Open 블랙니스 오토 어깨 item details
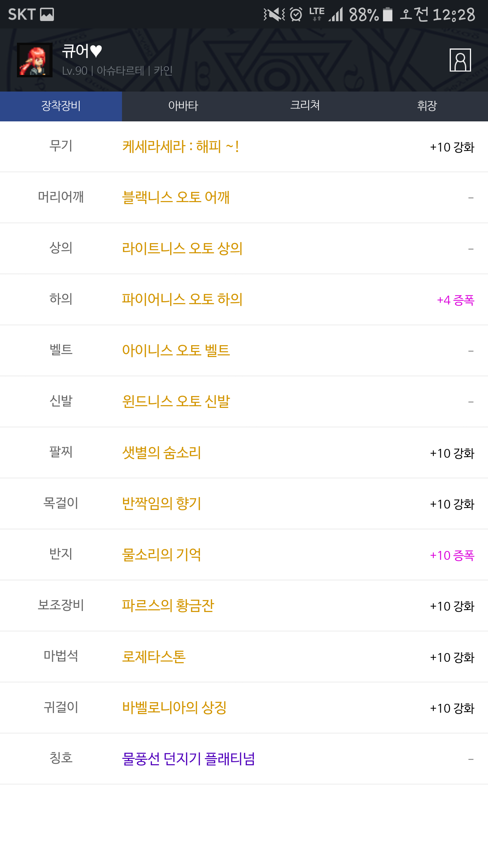The height and width of the screenshot is (868, 488). [176, 197]
